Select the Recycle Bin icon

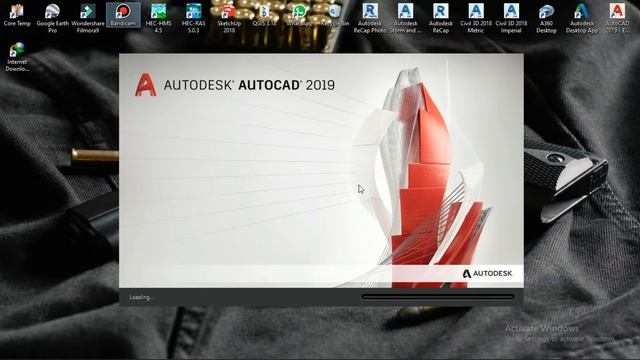(x=335, y=15)
